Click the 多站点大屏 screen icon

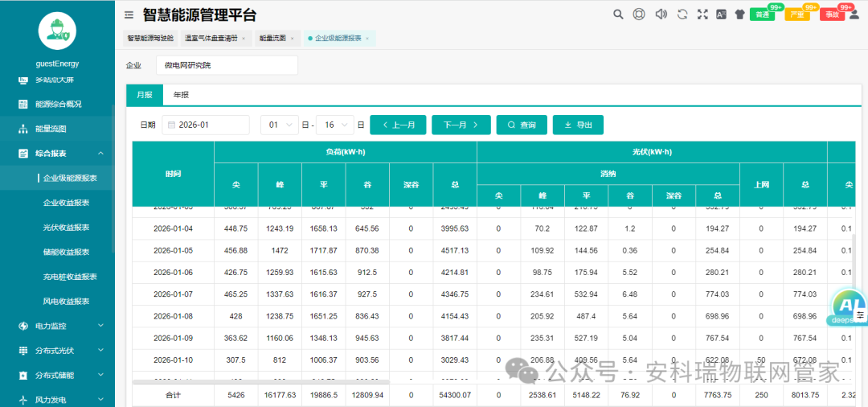pos(23,80)
